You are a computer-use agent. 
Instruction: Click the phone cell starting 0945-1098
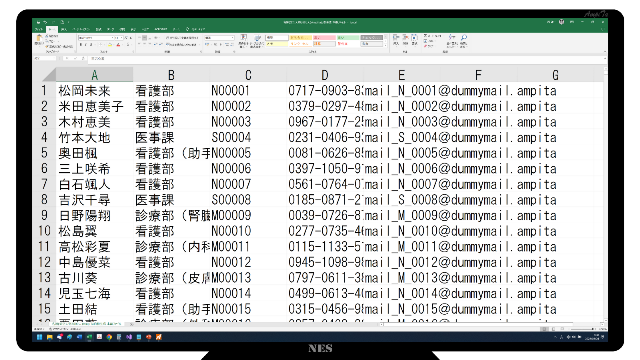[x=325, y=262]
